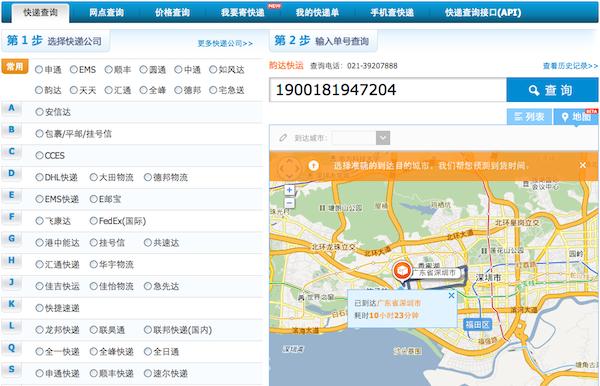Image resolution: width=600 pixels, height=386 pixels.
Task: Close the orange notification banner
Action: click(x=582, y=165)
